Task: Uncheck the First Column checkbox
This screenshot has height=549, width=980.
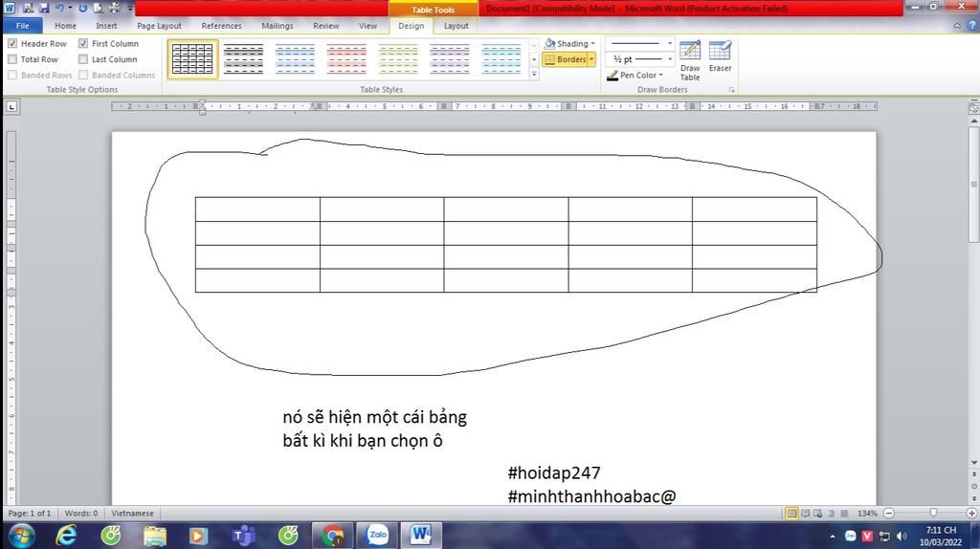Action: coord(83,43)
